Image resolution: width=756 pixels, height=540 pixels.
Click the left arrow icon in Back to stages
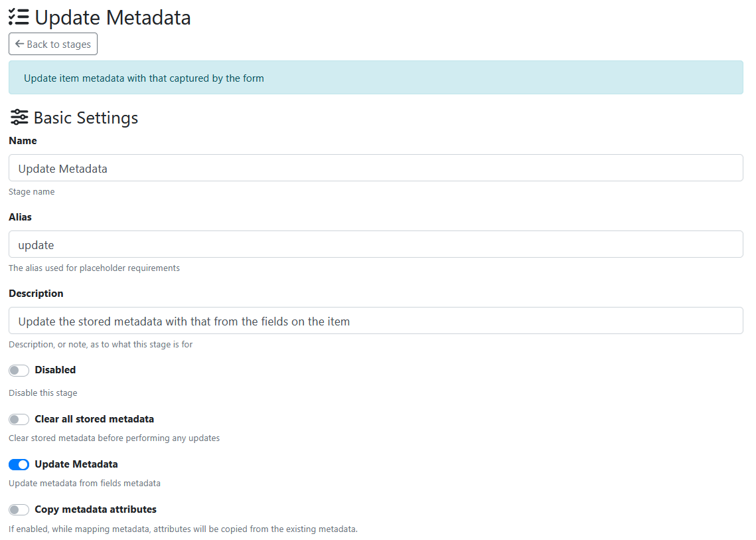pyautogui.click(x=19, y=44)
